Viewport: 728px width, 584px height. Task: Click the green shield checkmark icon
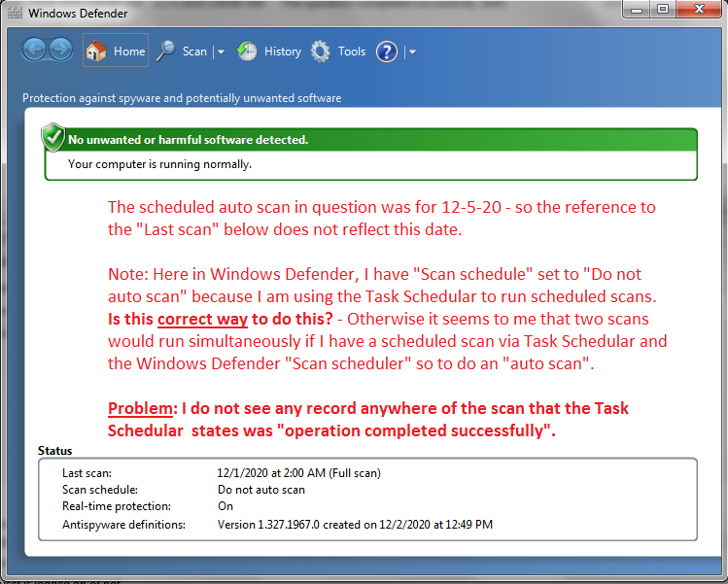pyautogui.click(x=52, y=137)
